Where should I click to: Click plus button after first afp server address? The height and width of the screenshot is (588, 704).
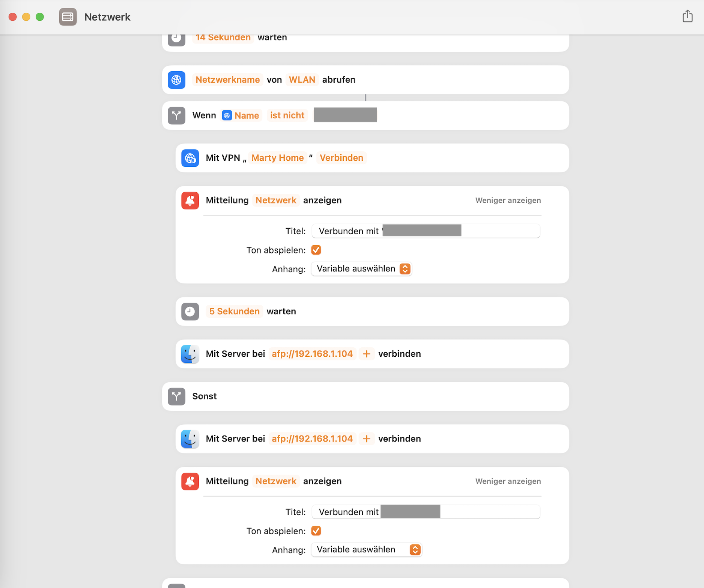click(x=367, y=354)
